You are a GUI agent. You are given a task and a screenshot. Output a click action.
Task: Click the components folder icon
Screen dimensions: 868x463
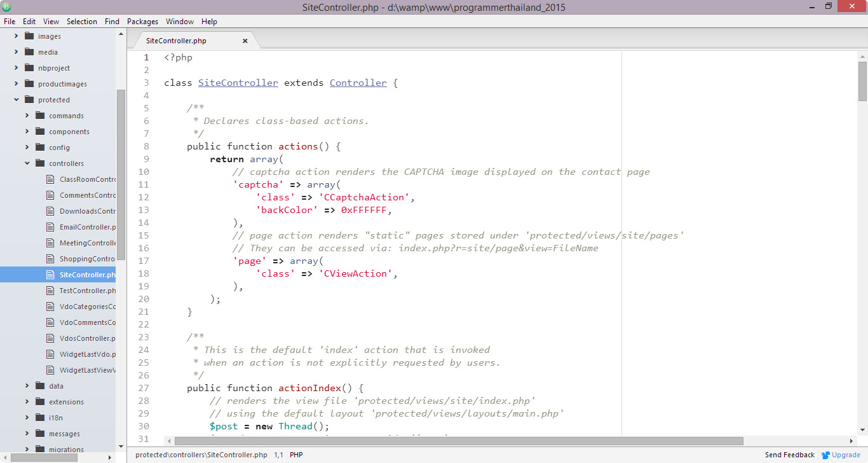pos(40,132)
